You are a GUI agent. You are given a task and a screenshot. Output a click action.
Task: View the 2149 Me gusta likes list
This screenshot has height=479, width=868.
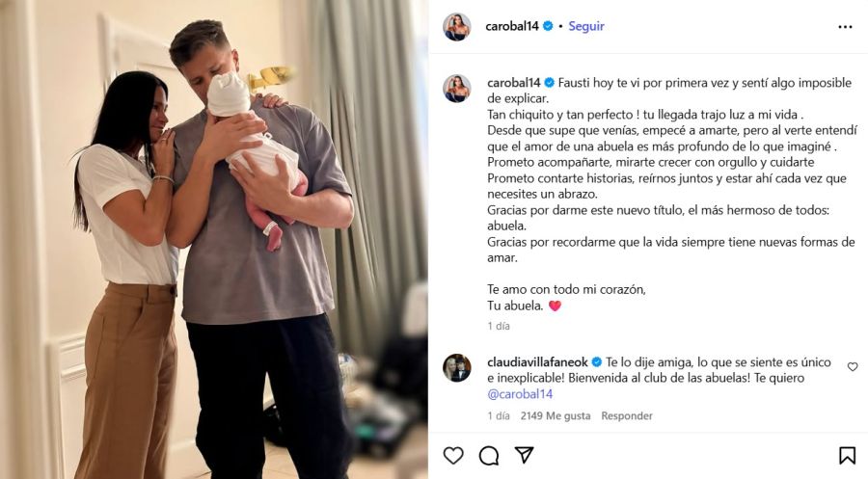point(556,415)
